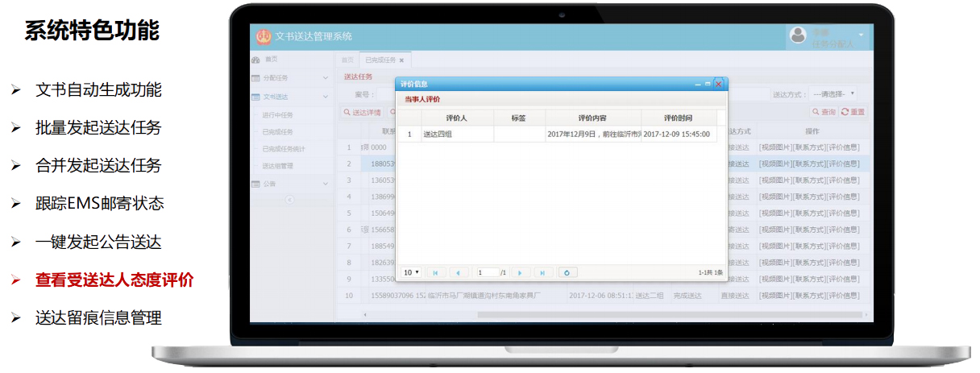Switch to the 首页 tab

[347, 60]
